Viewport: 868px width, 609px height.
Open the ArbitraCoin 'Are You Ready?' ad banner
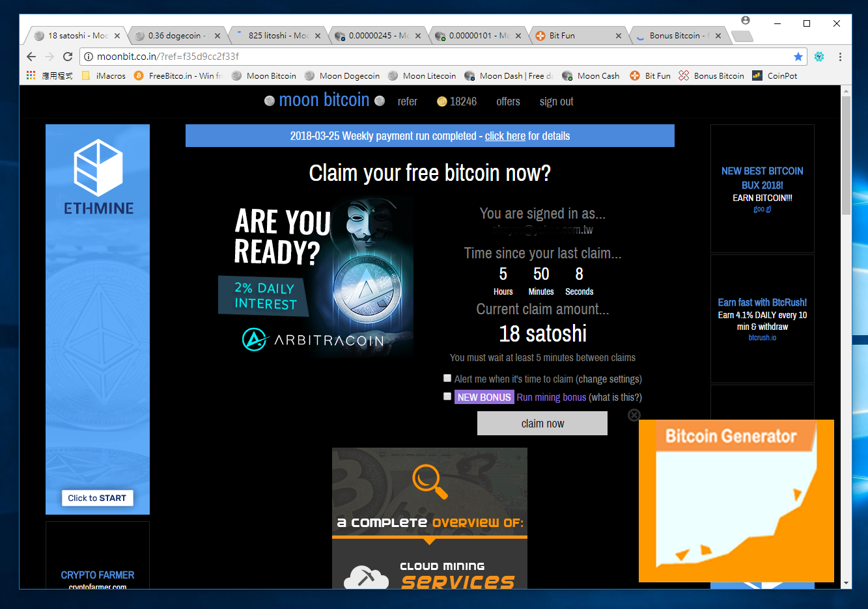point(316,277)
